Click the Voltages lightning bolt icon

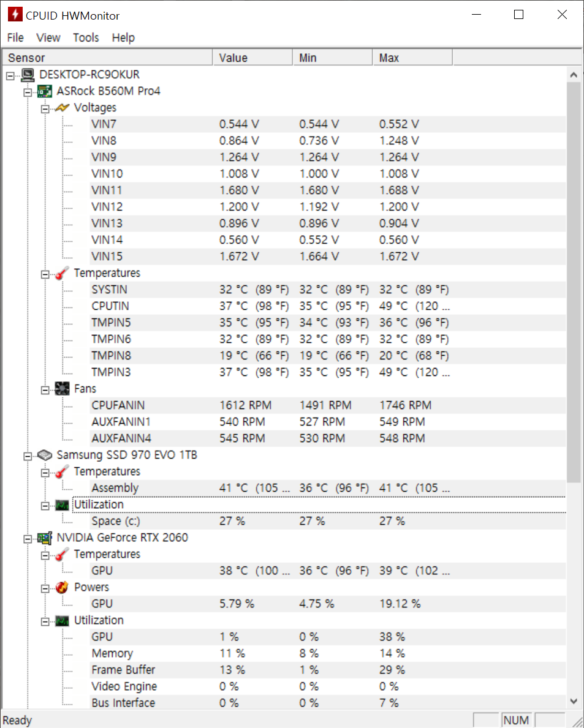63,108
